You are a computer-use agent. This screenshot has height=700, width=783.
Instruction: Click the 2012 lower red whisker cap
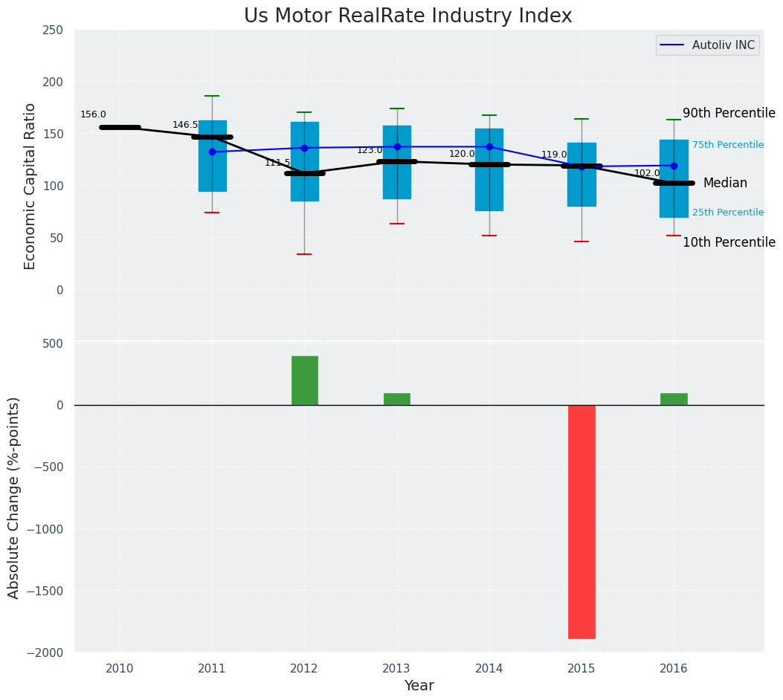click(304, 254)
